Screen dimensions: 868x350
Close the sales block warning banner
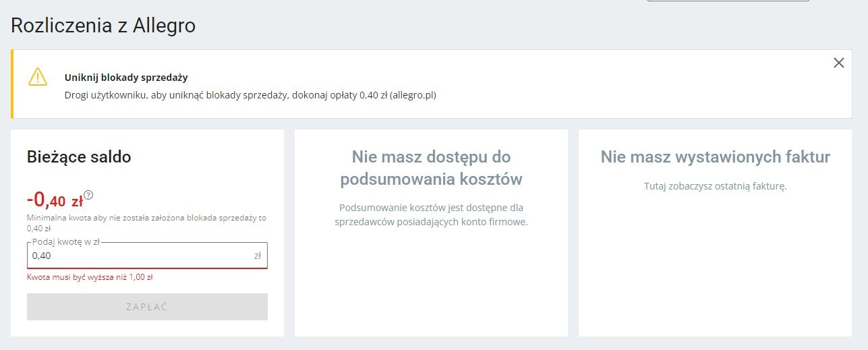838,63
